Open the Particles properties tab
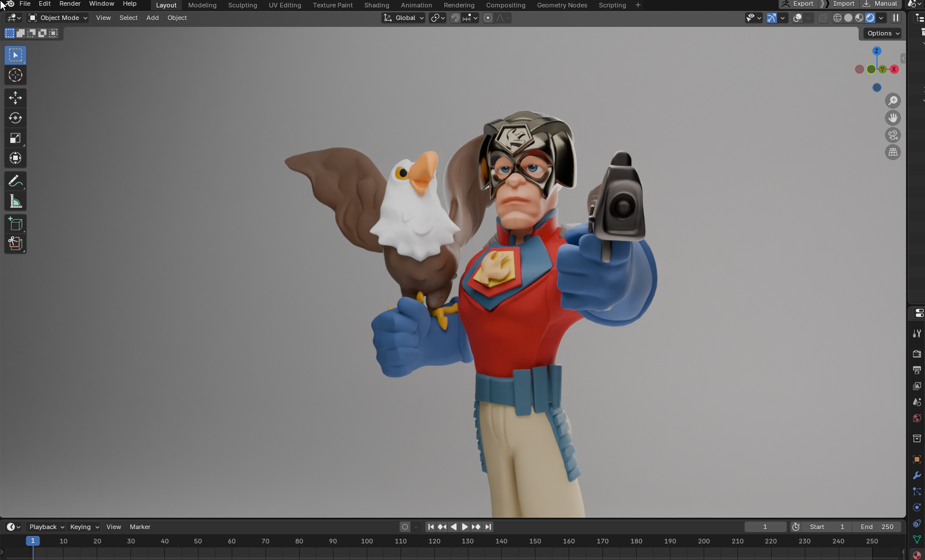This screenshot has height=560, width=925. point(917,491)
